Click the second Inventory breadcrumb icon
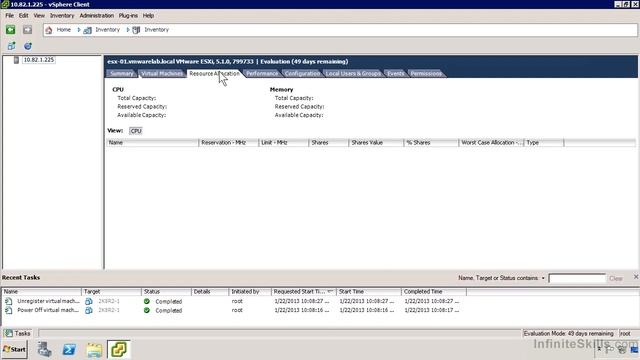 click(x=136, y=30)
